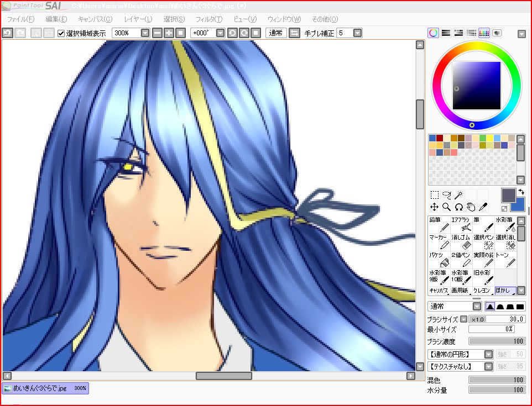532x406 pixels.
Task: Select the magic wand tool
Action: pos(458,195)
